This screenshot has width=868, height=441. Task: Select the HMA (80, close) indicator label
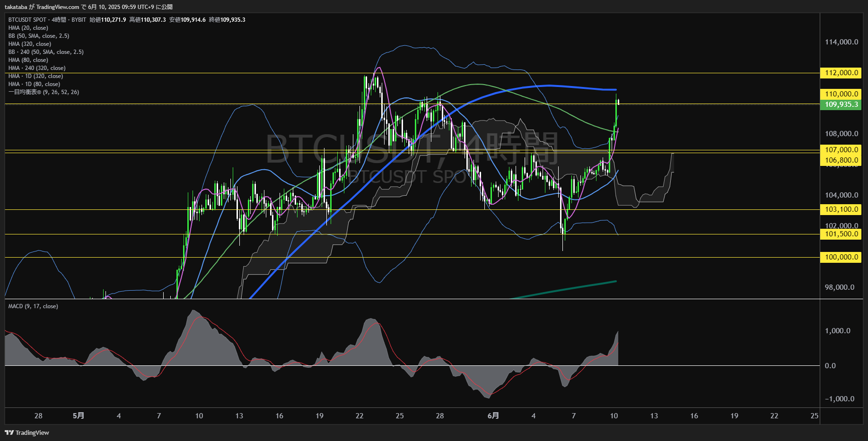click(28, 60)
